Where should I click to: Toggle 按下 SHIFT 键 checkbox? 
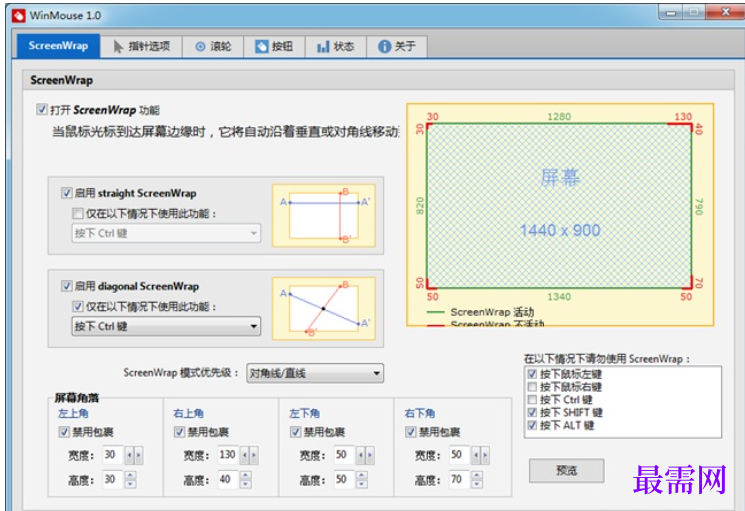[x=532, y=413]
